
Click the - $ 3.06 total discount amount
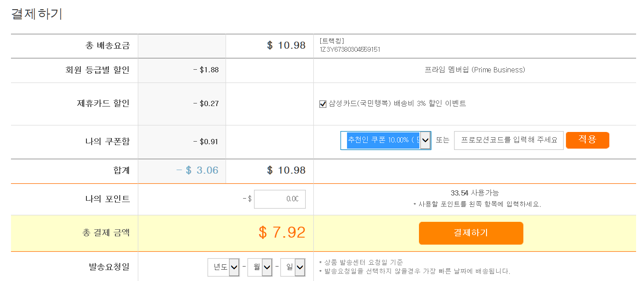(197, 171)
